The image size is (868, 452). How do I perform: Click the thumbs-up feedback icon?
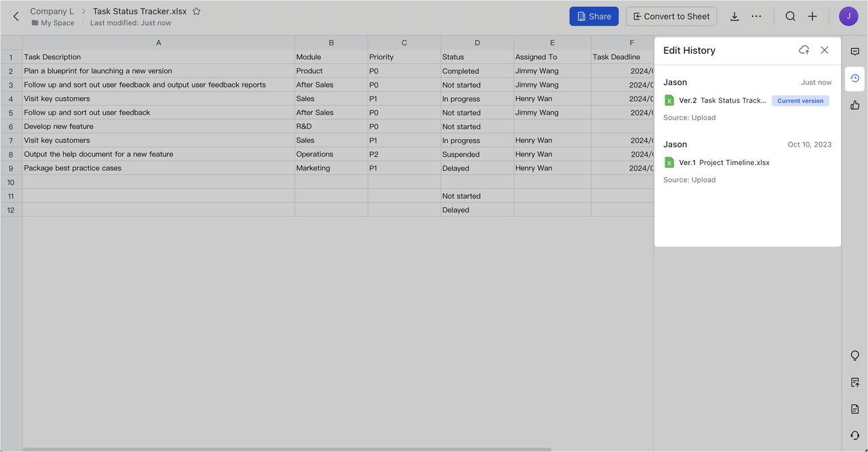tap(854, 105)
